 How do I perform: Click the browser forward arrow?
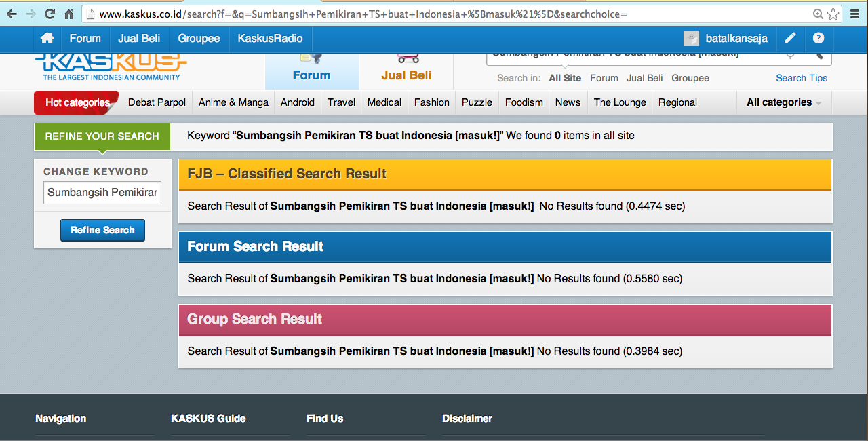31,14
